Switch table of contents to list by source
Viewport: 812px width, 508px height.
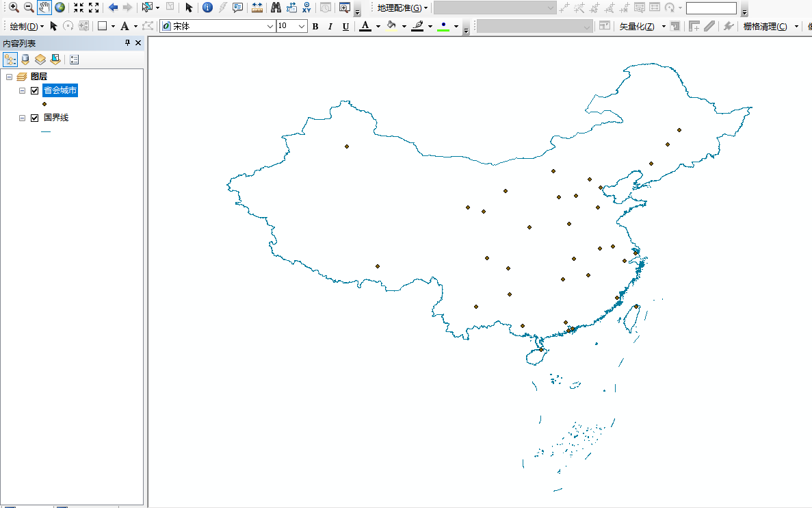[25, 60]
